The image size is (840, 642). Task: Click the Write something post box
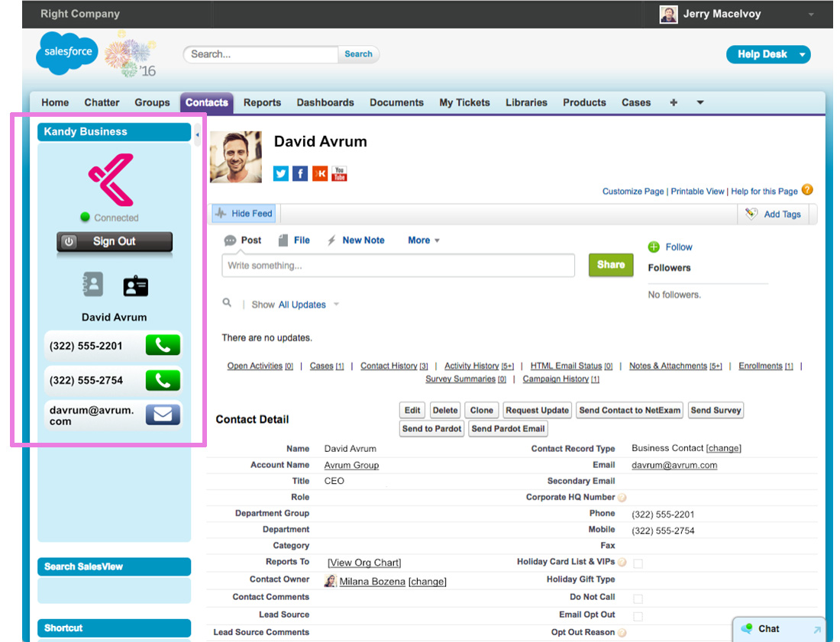coord(398,266)
